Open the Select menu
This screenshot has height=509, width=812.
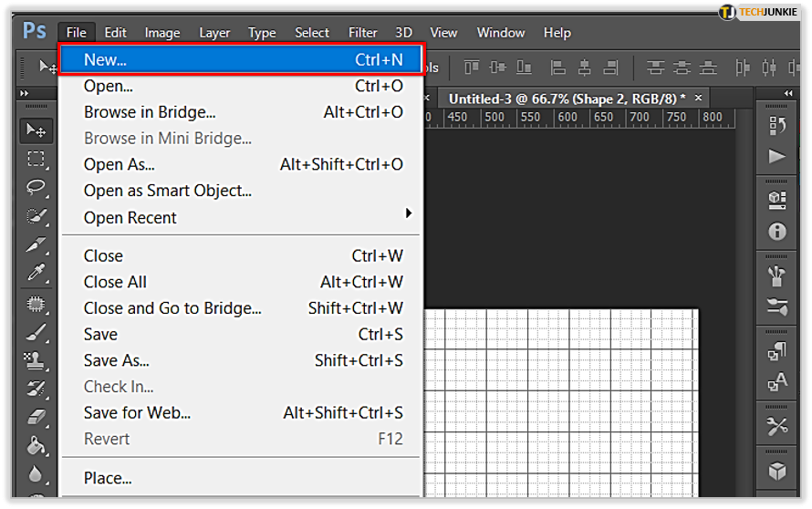pyautogui.click(x=312, y=33)
